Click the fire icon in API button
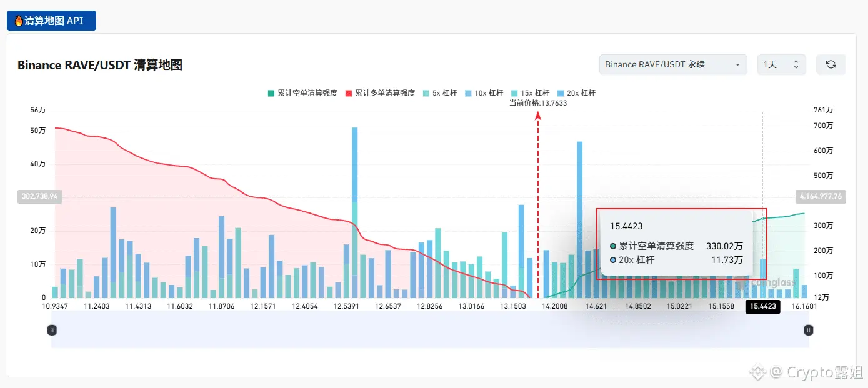This screenshot has width=868, height=388. (x=18, y=21)
